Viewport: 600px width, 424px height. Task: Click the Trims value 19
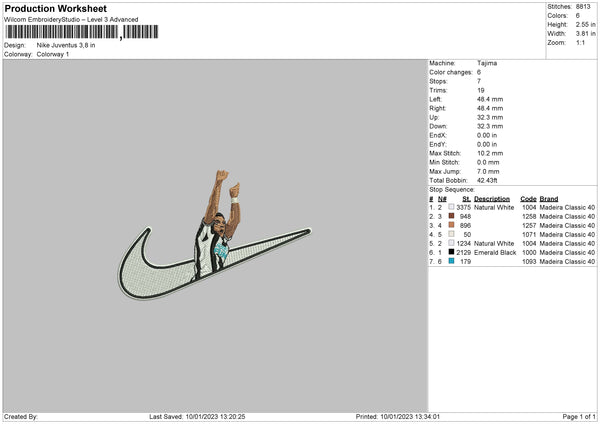pos(481,90)
